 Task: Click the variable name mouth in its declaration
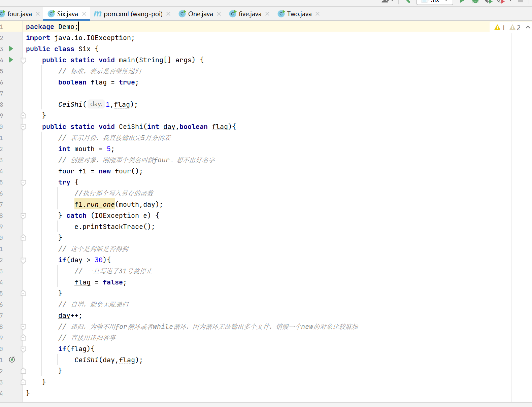(85, 149)
